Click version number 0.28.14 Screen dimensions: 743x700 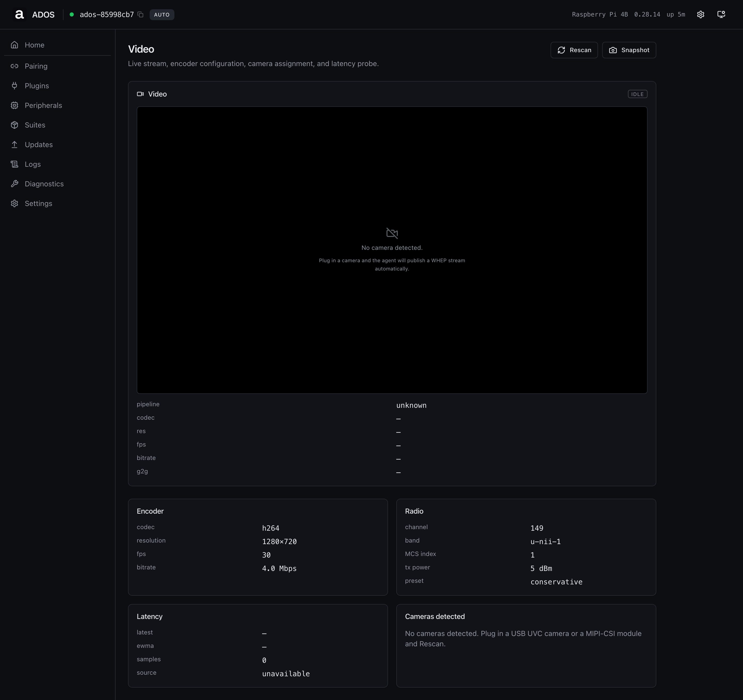(647, 14)
